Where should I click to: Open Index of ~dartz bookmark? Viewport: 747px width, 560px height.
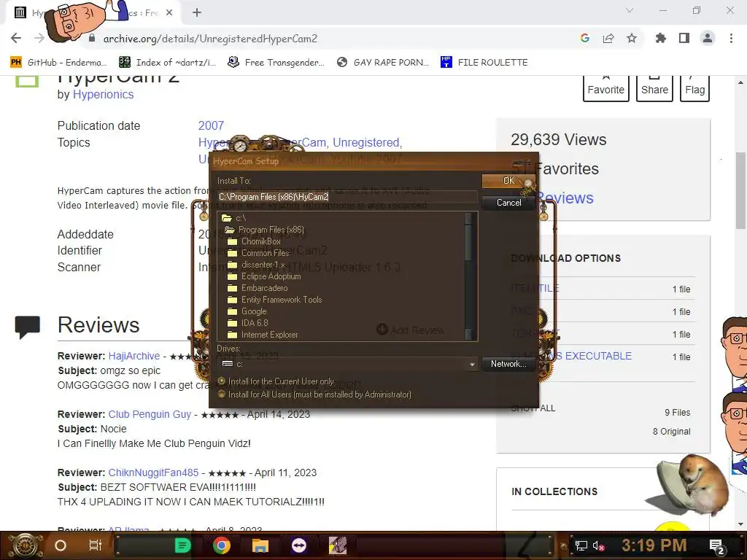tap(167, 63)
